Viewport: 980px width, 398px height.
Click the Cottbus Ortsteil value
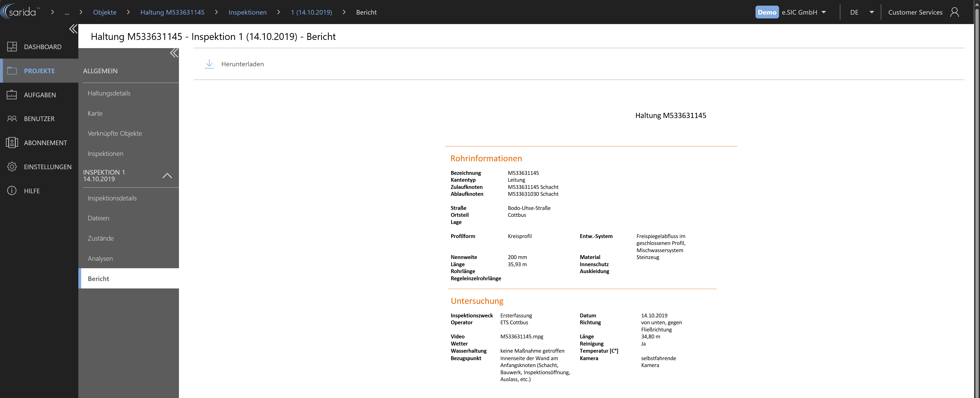(x=517, y=214)
